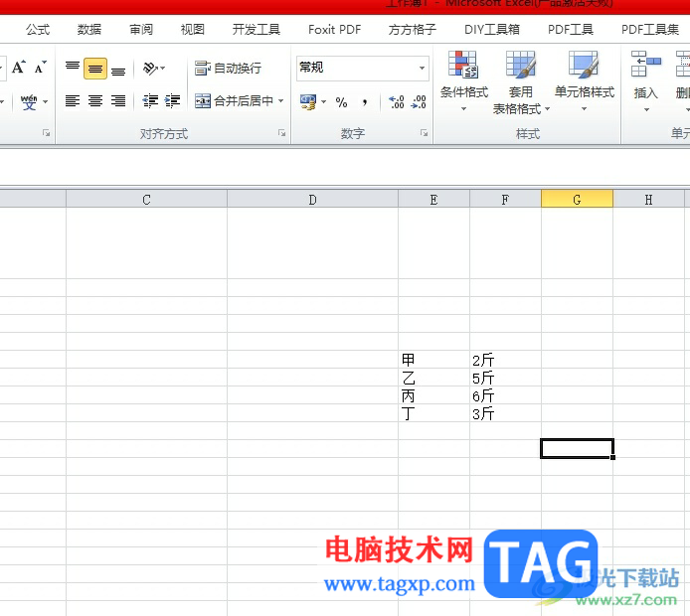Align text to the left

coord(73,101)
